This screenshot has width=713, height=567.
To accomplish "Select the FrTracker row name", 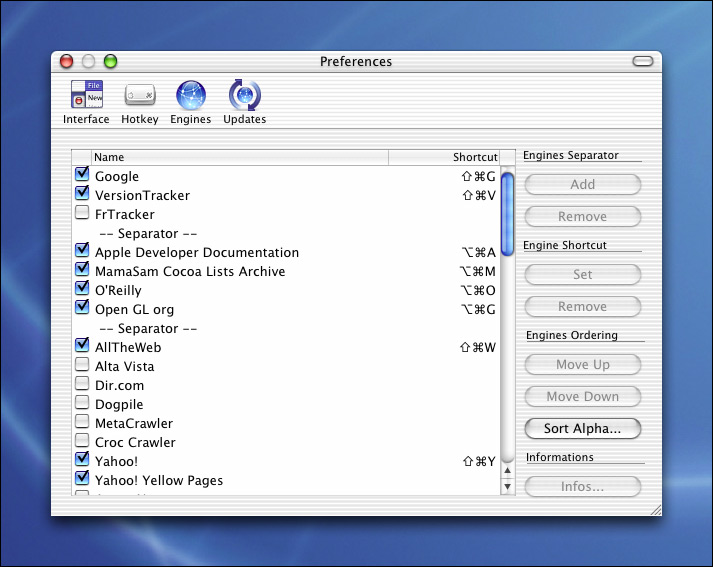I will 125,215.
